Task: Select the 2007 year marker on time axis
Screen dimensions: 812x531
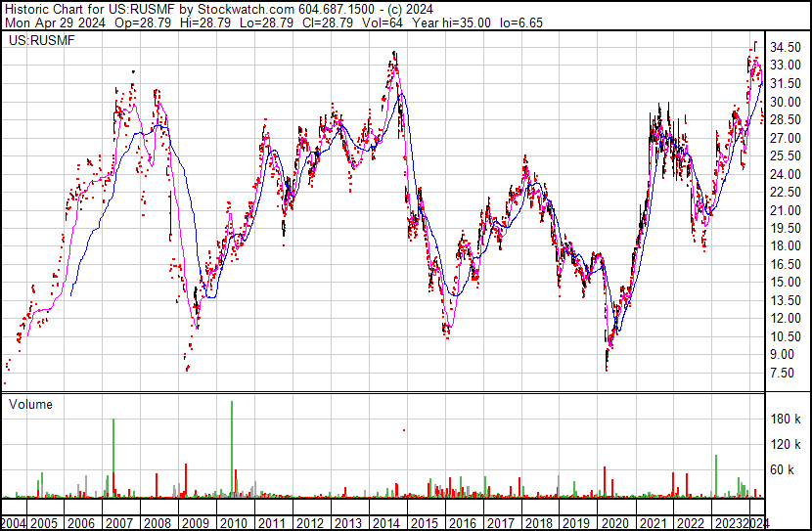Action: click(119, 523)
